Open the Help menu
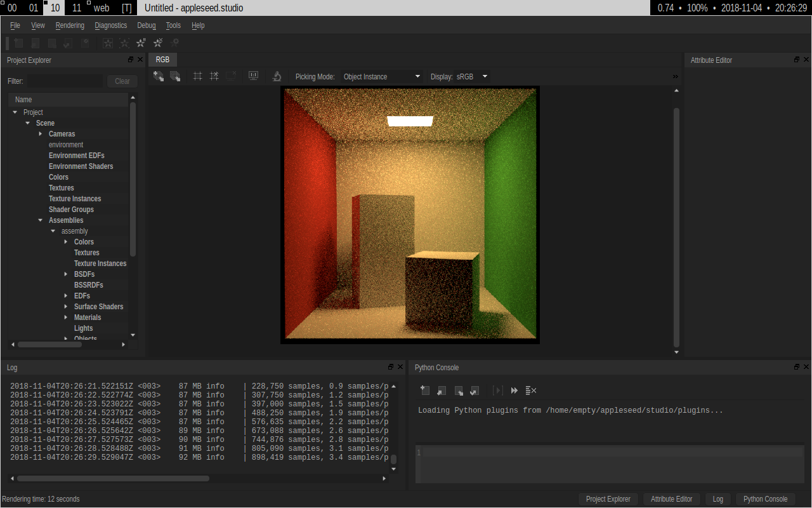This screenshot has width=812, height=508. tap(198, 25)
